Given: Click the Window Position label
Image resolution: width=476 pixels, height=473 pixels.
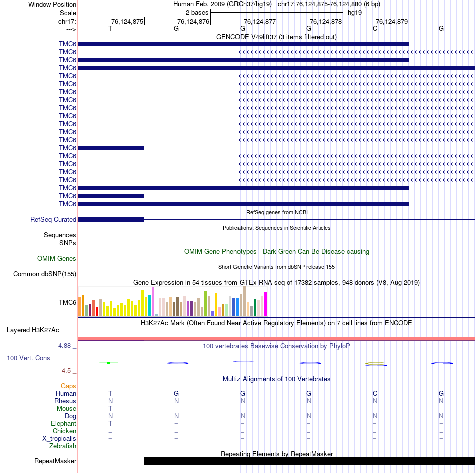Looking at the screenshot, I should (x=52, y=4).
